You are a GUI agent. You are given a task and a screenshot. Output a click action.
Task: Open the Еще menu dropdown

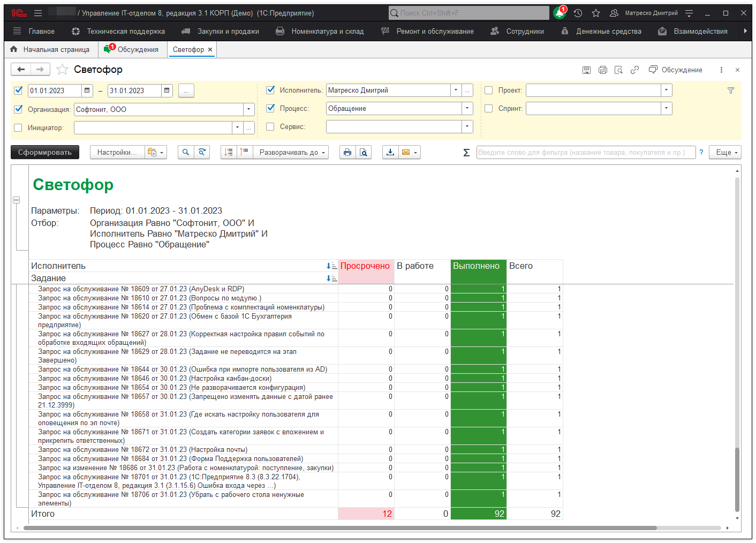[x=725, y=153]
